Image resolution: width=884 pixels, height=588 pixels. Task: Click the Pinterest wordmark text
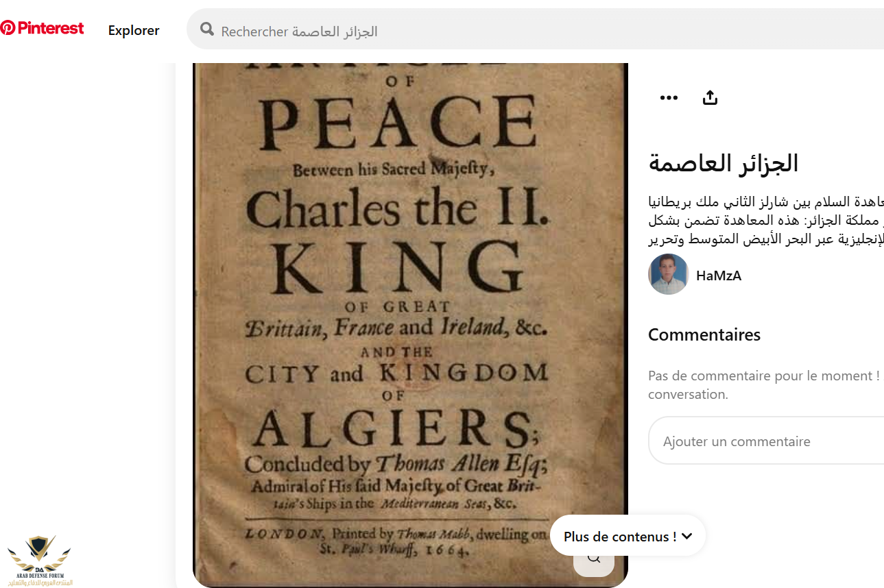51,28
